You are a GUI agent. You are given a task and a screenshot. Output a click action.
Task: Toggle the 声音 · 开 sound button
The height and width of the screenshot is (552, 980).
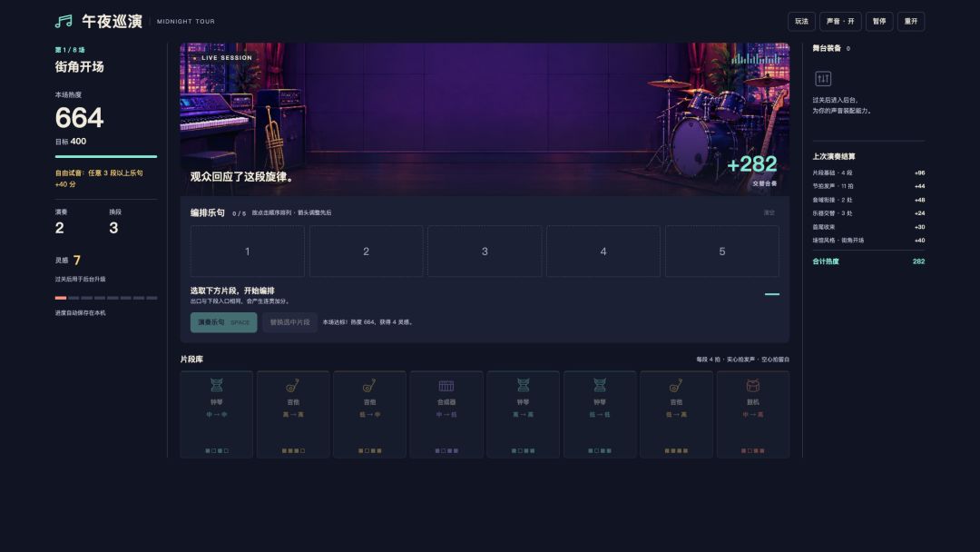[x=840, y=21]
